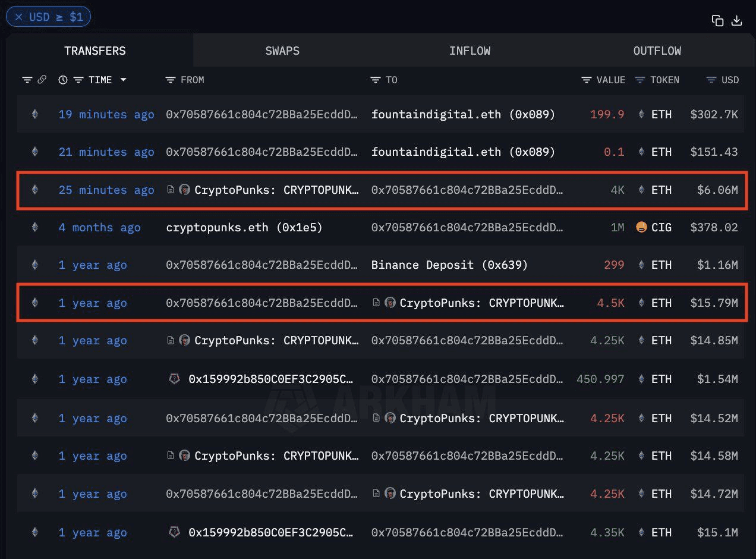Open the TO column filter
756x559 pixels.
coord(375,80)
